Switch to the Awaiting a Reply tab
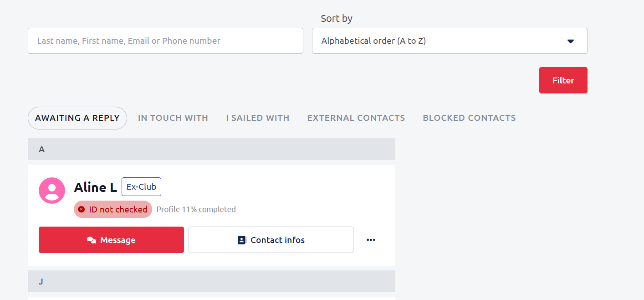Screen dimensions: 644x300 click(x=77, y=118)
